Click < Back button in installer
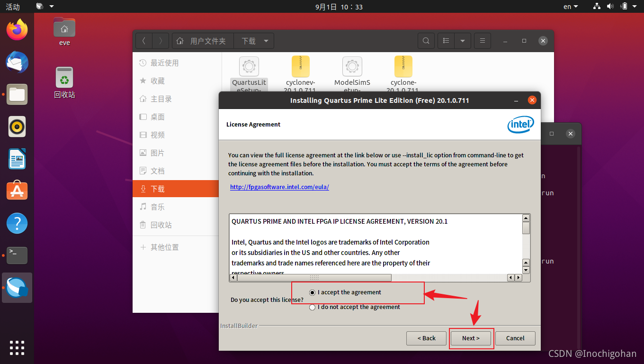Screen dimensions: 644x364 (426, 338)
